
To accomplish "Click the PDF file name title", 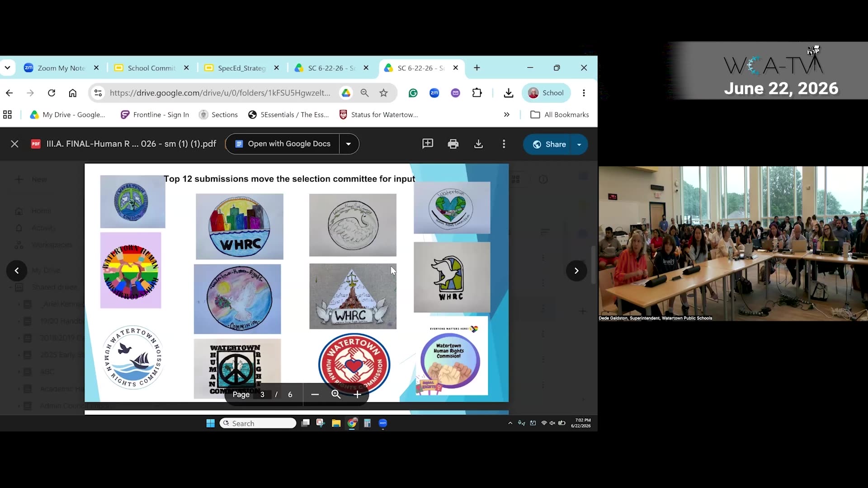I will pos(131,144).
